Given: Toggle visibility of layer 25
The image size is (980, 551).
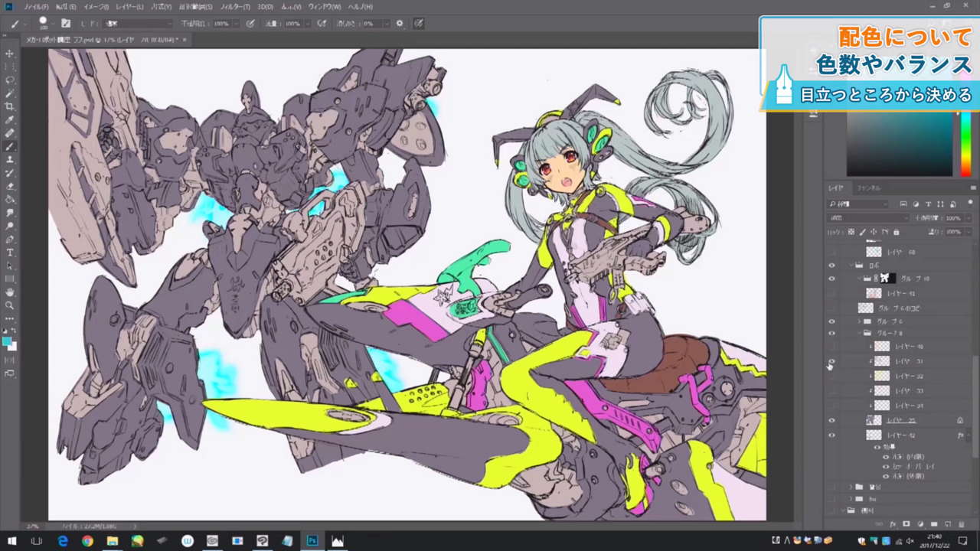Looking at the screenshot, I should click(832, 420).
